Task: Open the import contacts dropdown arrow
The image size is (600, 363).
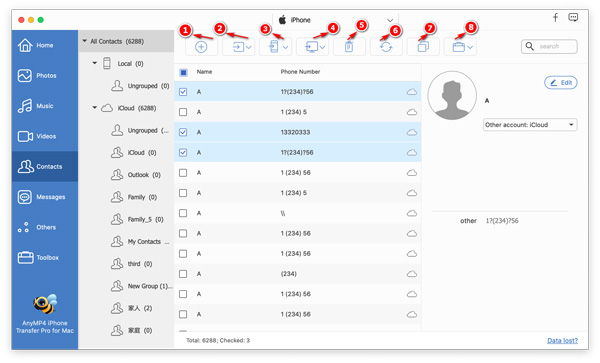Action: (249, 47)
